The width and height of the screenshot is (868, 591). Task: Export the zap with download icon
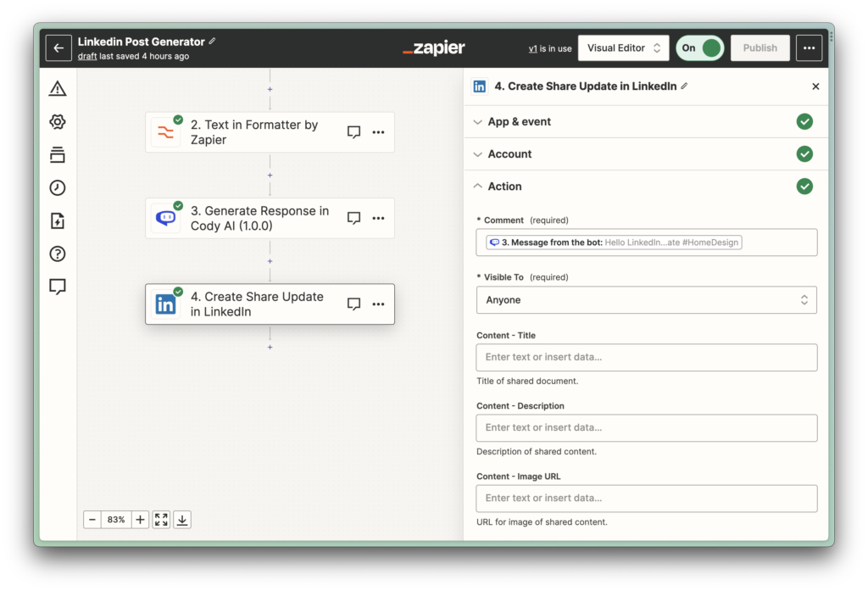pyautogui.click(x=182, y=520)
